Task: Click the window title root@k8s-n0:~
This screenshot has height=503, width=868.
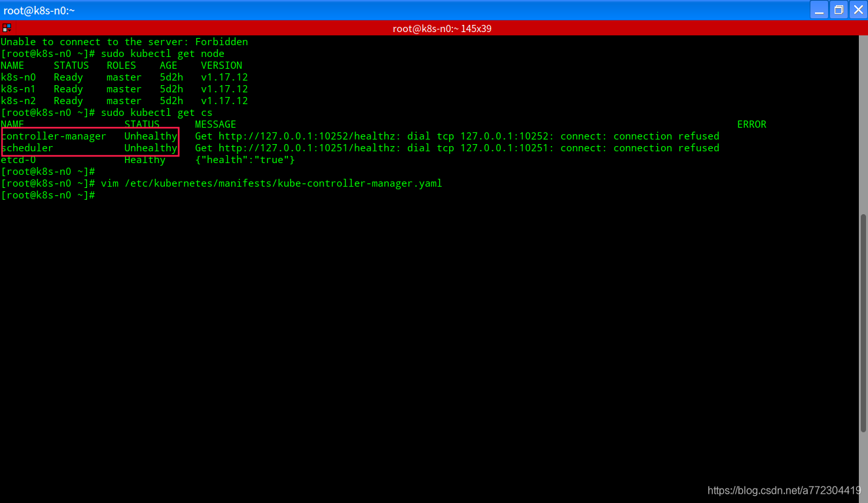Action: pyautogui.click(x=39, y=10)
